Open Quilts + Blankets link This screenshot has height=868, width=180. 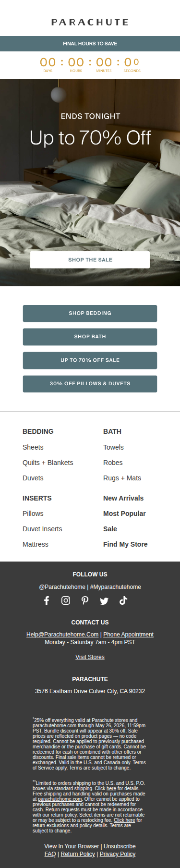48,463
